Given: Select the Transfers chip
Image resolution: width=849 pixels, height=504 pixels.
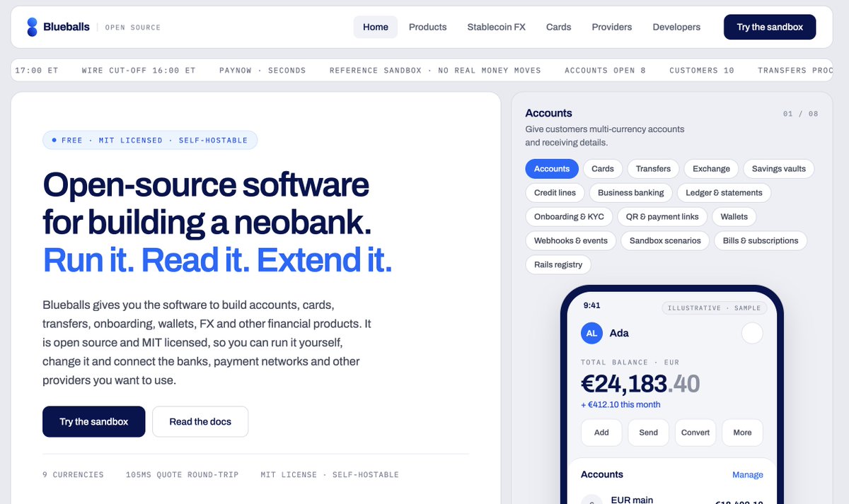Looking at the screenshot, I should pyautogui.click(x=653, y=169).
